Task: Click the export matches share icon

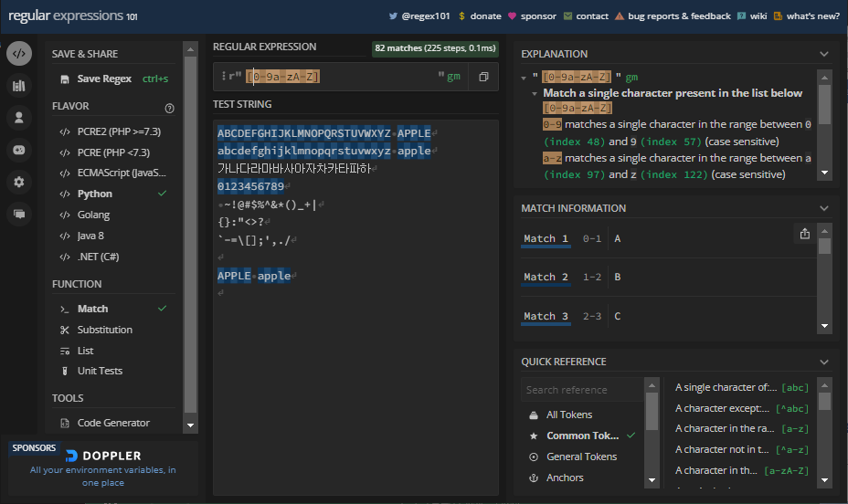Action: point(805,234)
